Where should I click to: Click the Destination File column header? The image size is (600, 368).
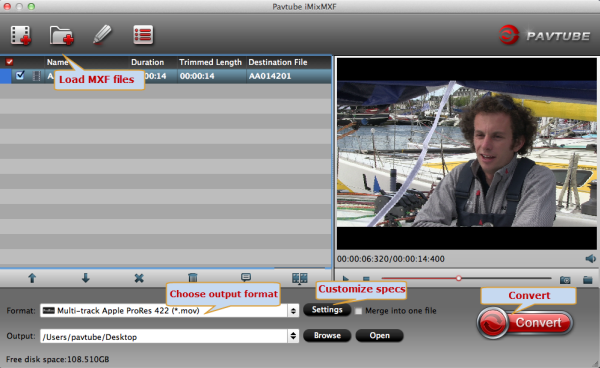pos(278,62)
